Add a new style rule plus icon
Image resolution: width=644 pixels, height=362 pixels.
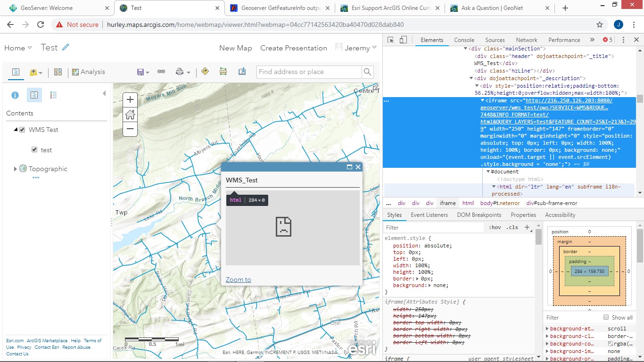(527, 227)
